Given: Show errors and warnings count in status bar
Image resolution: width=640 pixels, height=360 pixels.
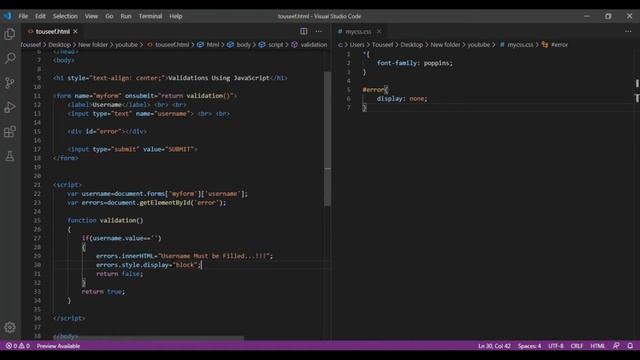Looking at the screenshot, I should [18, 346].
